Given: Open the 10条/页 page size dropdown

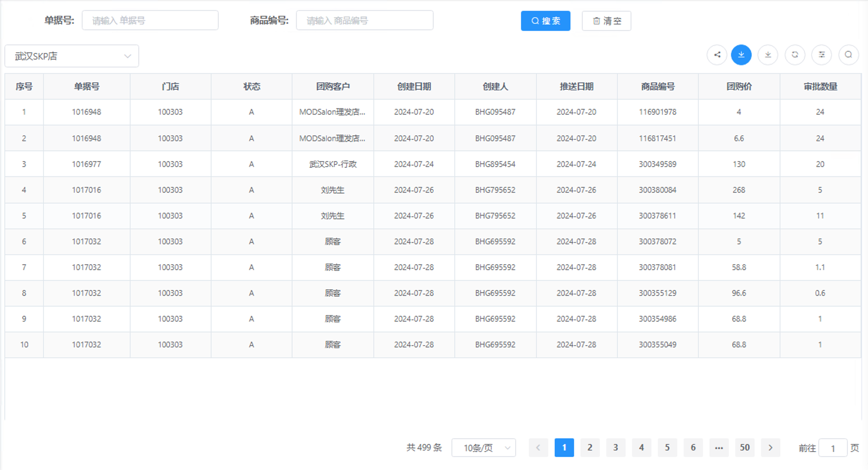Looking at the screenshot, I should (483, 447).
